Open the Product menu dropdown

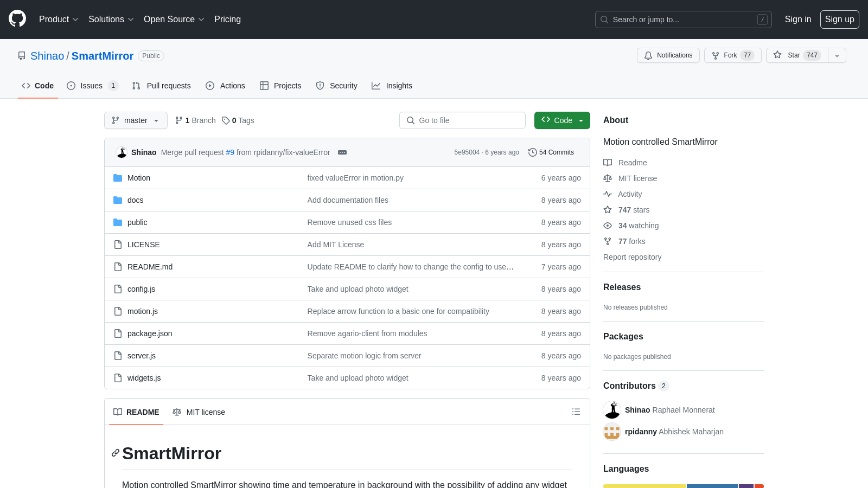pos(59,19)
